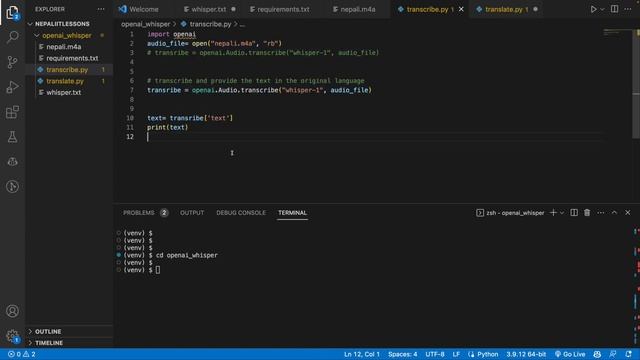This screenshot has height=360, width=640.
Task: Click errors and warnings count in status bar
Action: pos(22,354)
